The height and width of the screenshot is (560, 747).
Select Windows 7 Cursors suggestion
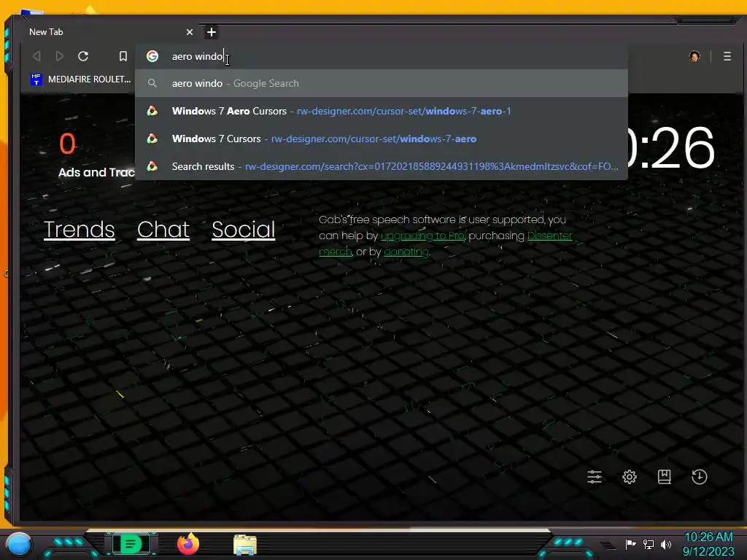[x=381, y=139]
